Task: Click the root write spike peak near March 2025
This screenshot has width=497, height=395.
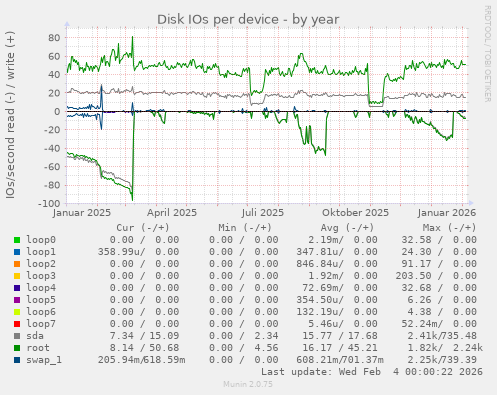Action: (x=132, y=37)
